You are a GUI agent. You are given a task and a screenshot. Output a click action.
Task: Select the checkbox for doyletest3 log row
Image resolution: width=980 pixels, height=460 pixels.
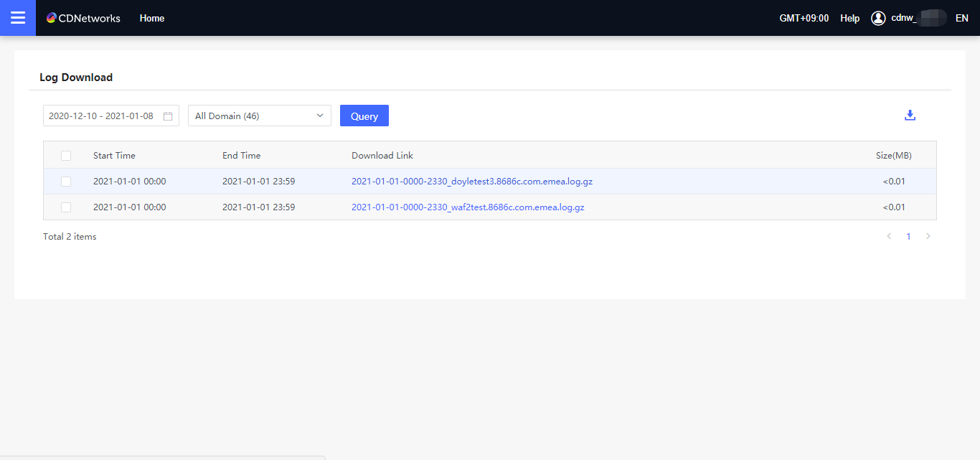(66, 181)
